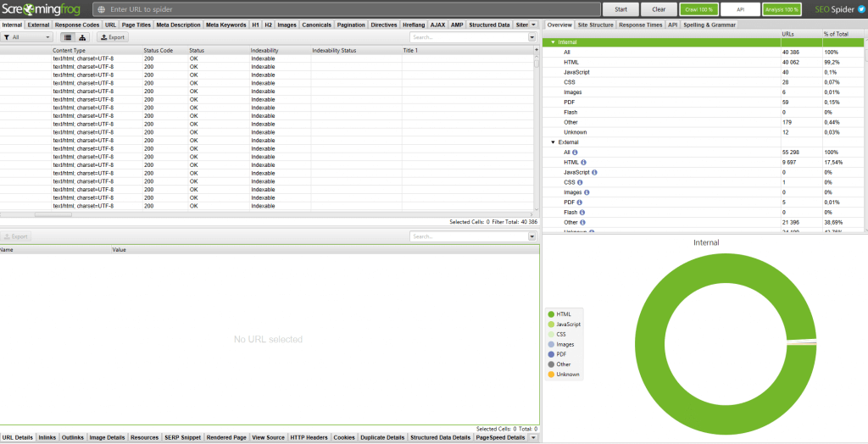Switch to the Response Codes tab

click(x=77, y=25)
